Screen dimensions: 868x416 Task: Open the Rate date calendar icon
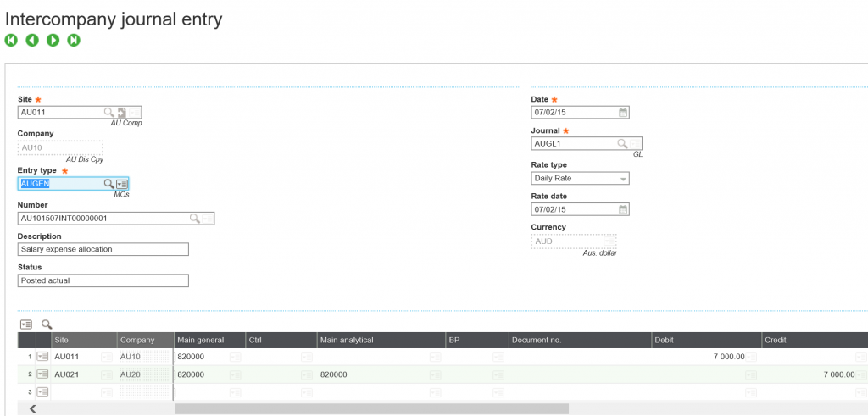(x=623, y=209)
